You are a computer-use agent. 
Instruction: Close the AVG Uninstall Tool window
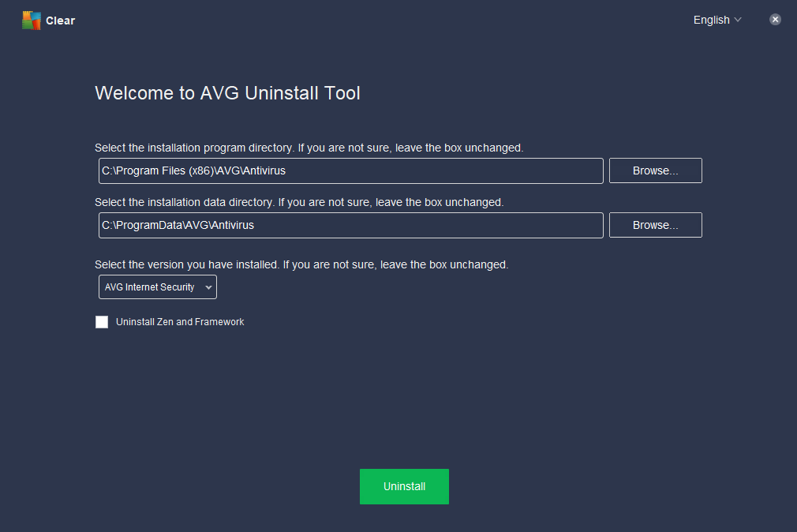[x=775, y=19]
